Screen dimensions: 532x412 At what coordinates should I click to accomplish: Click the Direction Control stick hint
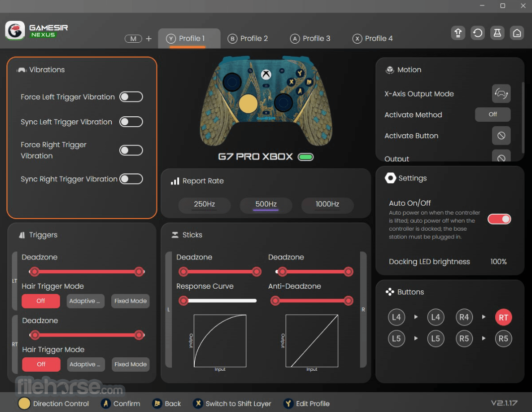coord(53,404)
